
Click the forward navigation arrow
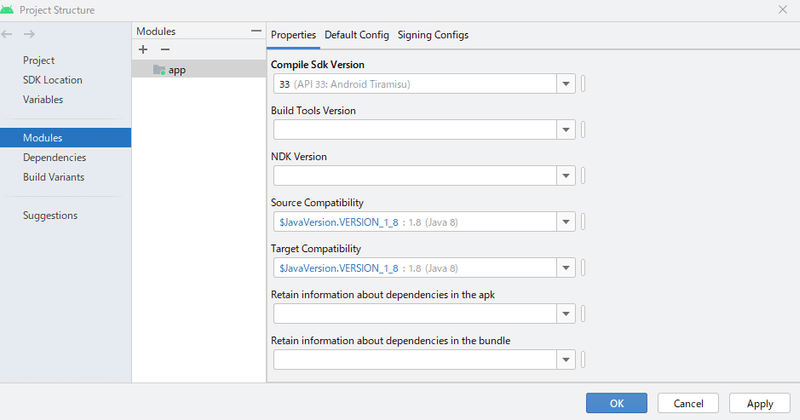[x=29, y=34]
